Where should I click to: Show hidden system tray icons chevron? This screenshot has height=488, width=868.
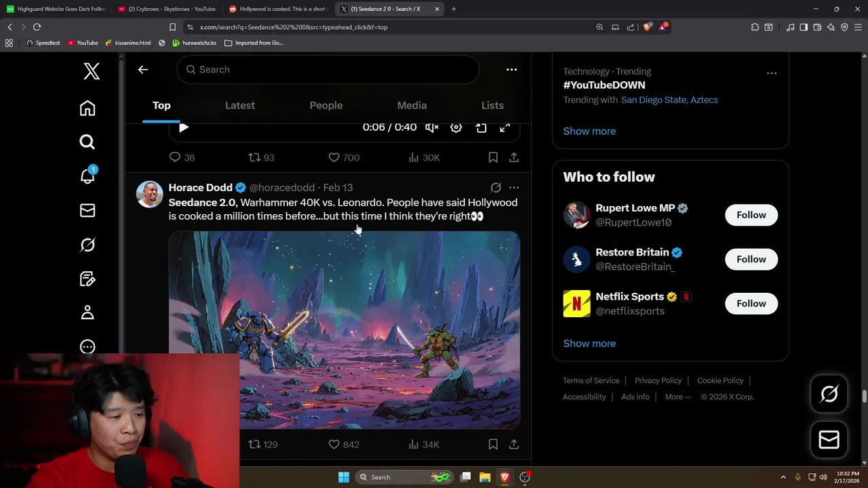(x=783, y=477)
